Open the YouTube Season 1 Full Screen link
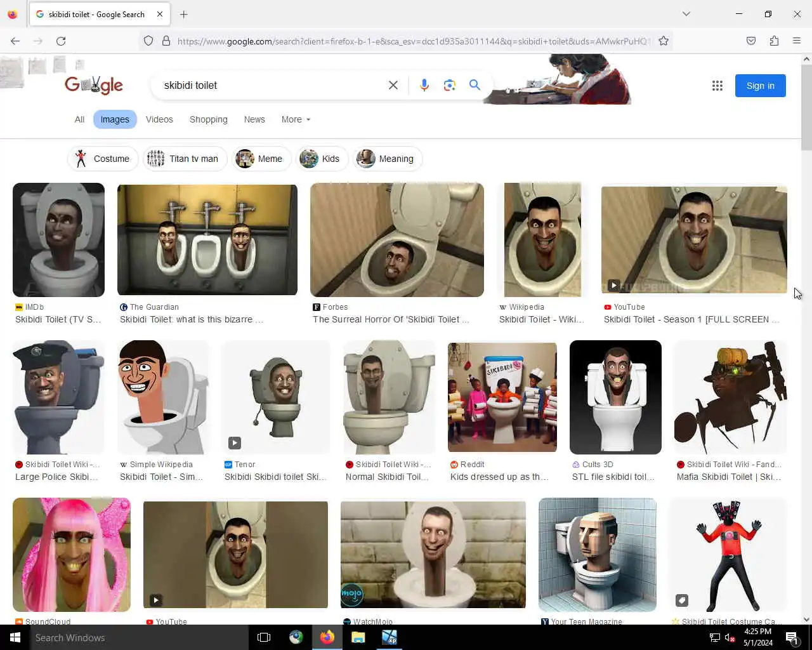Screen dimensions: 812x650 pyautogui.click(x=691, y=319)
